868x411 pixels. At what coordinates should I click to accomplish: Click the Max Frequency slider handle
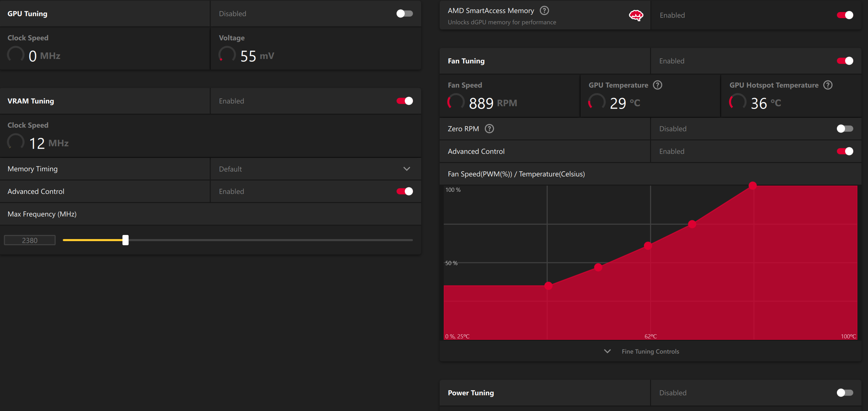[126, 240]
